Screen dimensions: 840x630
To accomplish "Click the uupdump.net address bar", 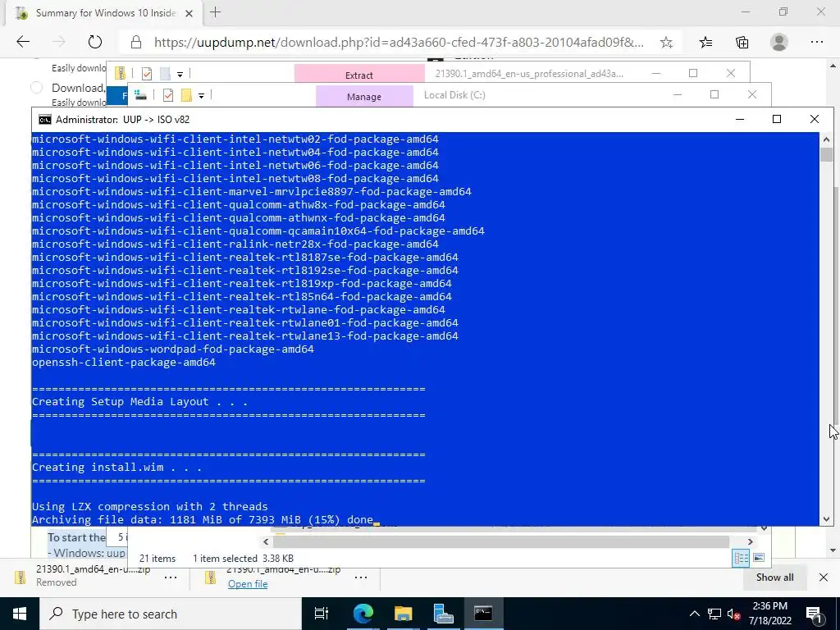I will pyautogui.click(x=399, y=43).
